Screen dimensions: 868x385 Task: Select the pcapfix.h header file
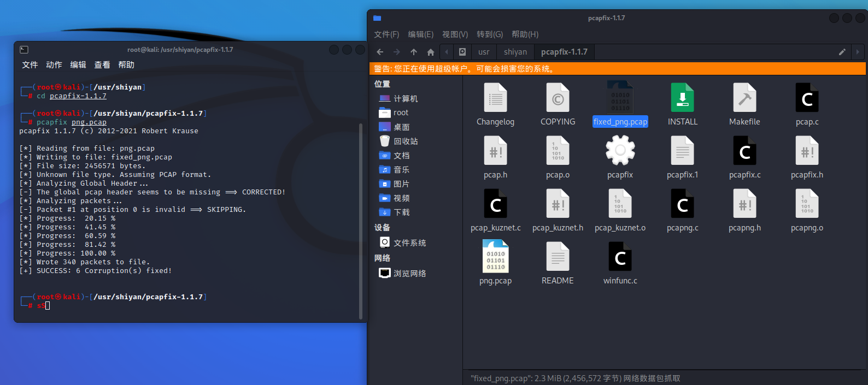pyautogui.click(x=807, y=151)
